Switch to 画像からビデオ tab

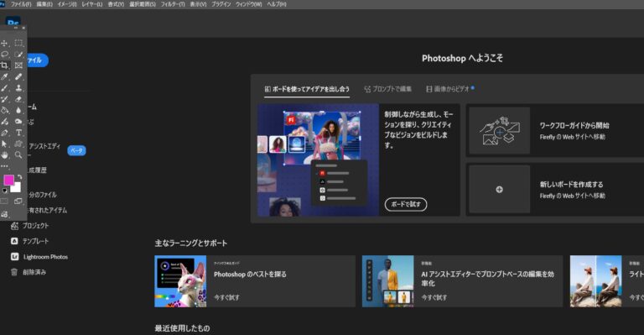tap(450, 89)
